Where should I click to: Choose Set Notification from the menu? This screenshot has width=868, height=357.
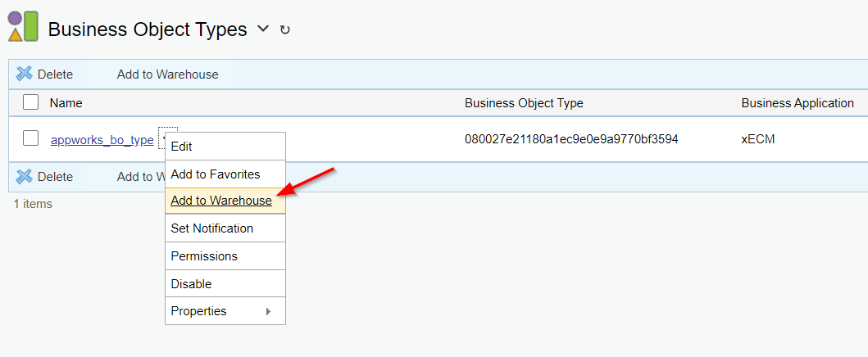tap(211, 228)
